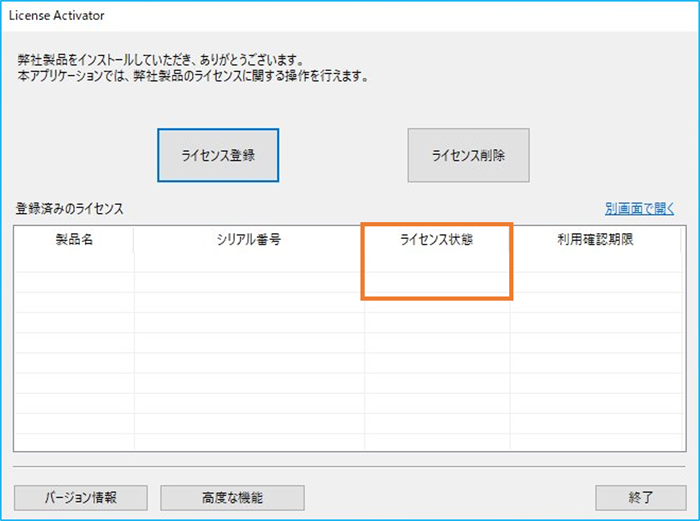Click the 利用確認期限 column header
Image resolution: width=700 pixels, height=521 pixels.
(596, 241)
